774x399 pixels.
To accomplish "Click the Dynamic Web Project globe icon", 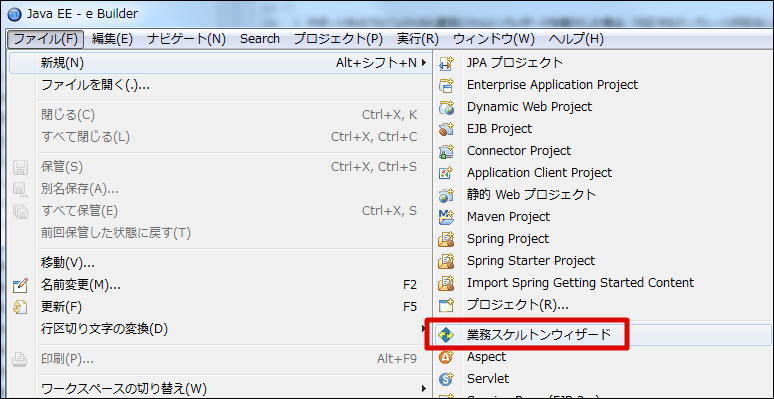I will (446, 107).
